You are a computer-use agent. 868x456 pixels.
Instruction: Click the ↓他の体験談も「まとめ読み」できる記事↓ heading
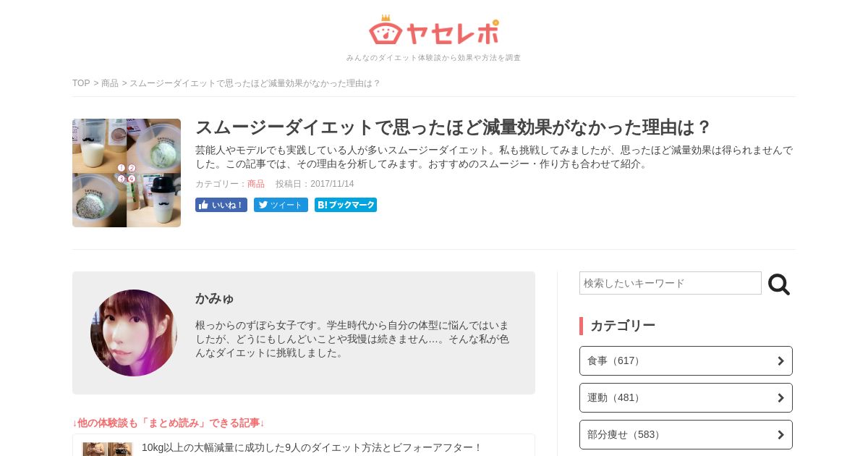click(x=169, y=423)
